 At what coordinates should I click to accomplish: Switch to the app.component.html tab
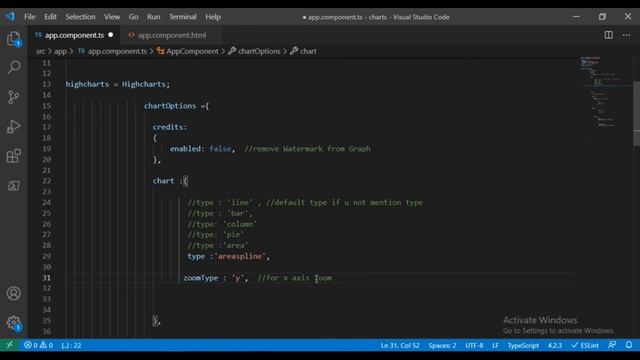(x=171, y=35)
